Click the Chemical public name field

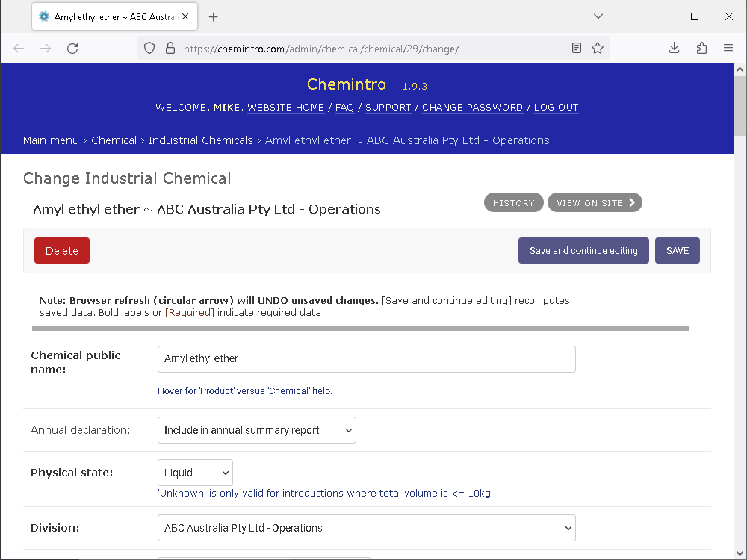pos(366,359)
